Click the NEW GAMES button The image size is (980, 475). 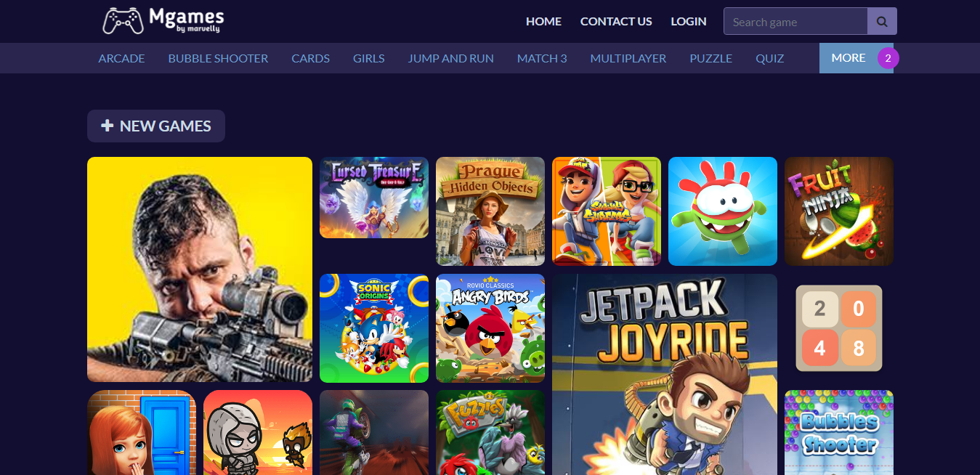[156, 126]
